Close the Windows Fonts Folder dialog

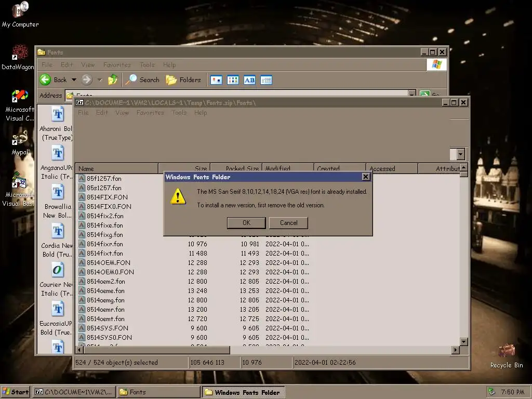tap(366, 177)
